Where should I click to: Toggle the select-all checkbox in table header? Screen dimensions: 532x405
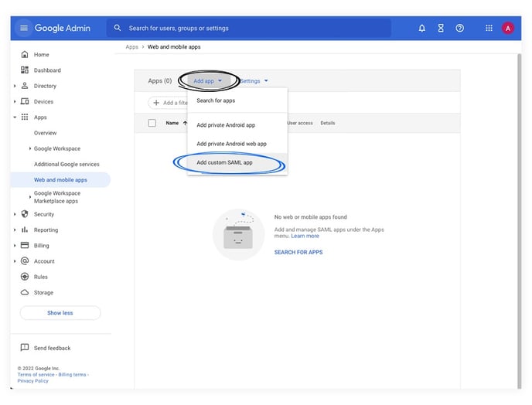point(152,123)
